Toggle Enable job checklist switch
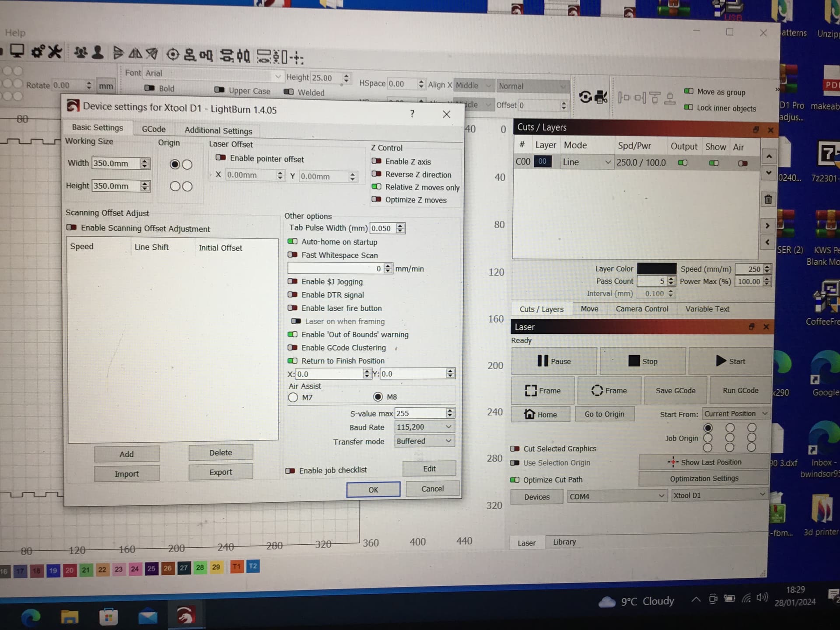The width and height of the screenshot is (840, 630). click(x=290, y=471)
